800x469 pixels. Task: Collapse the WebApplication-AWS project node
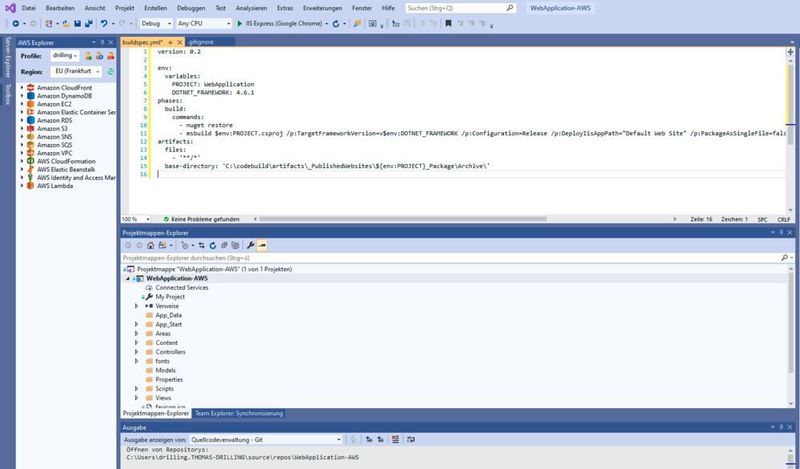click(x=128, y=278)
